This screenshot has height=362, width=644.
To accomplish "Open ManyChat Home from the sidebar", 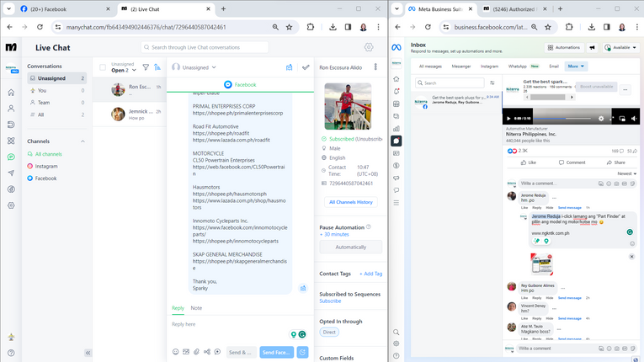I will coord(11,93).
